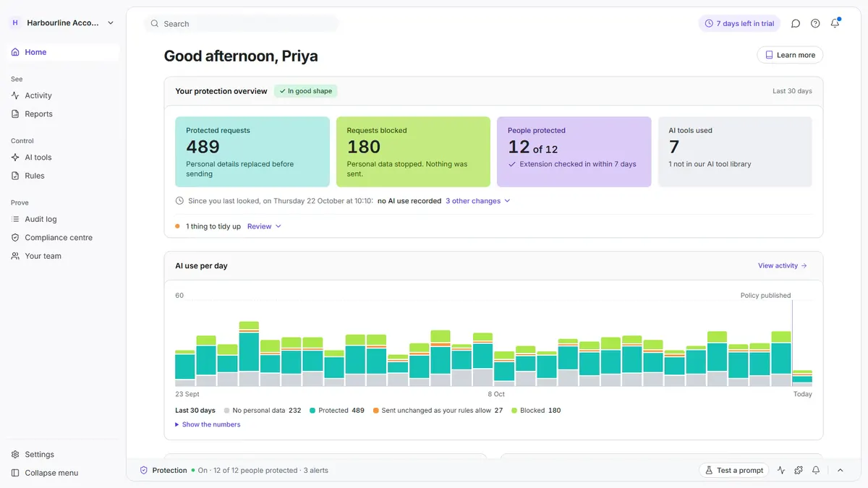
Task: Click the 'Policy published' chart marker
Action: [765, 295]
